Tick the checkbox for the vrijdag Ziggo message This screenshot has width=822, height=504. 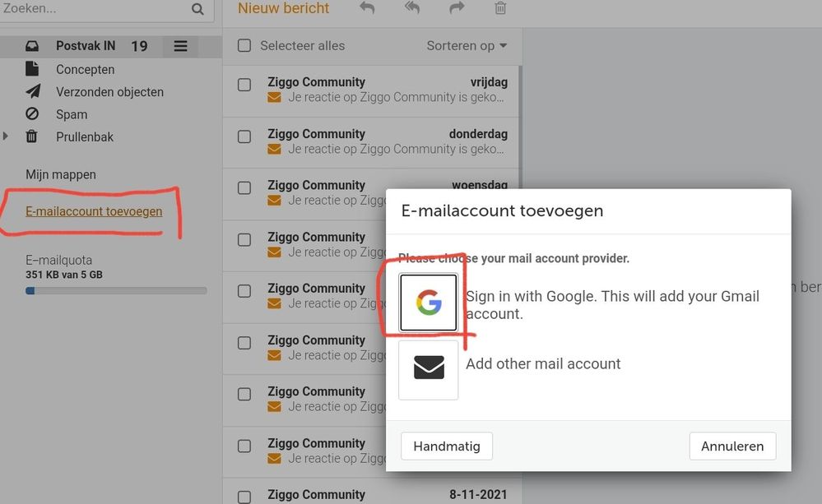coord(244,85)
